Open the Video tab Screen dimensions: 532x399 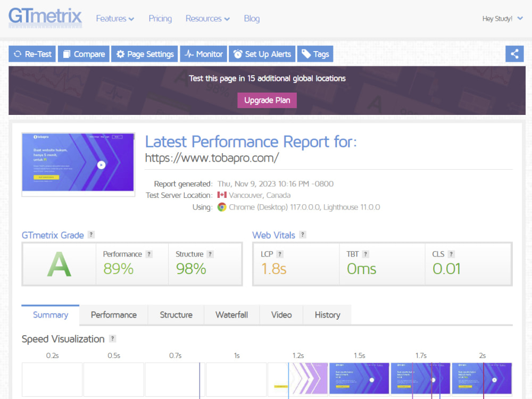(x=281, y=315)
